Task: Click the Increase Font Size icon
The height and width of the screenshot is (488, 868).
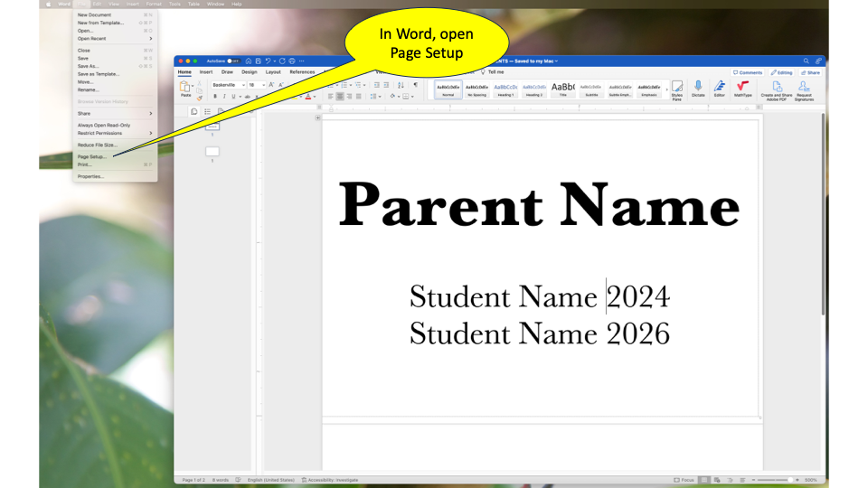Action: [x=271, y=85]
